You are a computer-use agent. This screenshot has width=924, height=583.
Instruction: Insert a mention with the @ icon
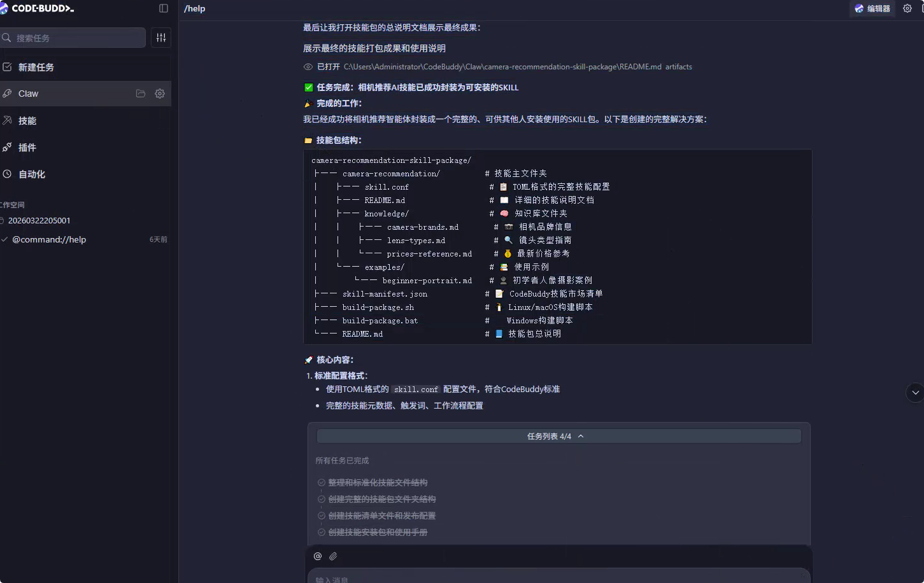pyautogui.click(x=318, y=556)
